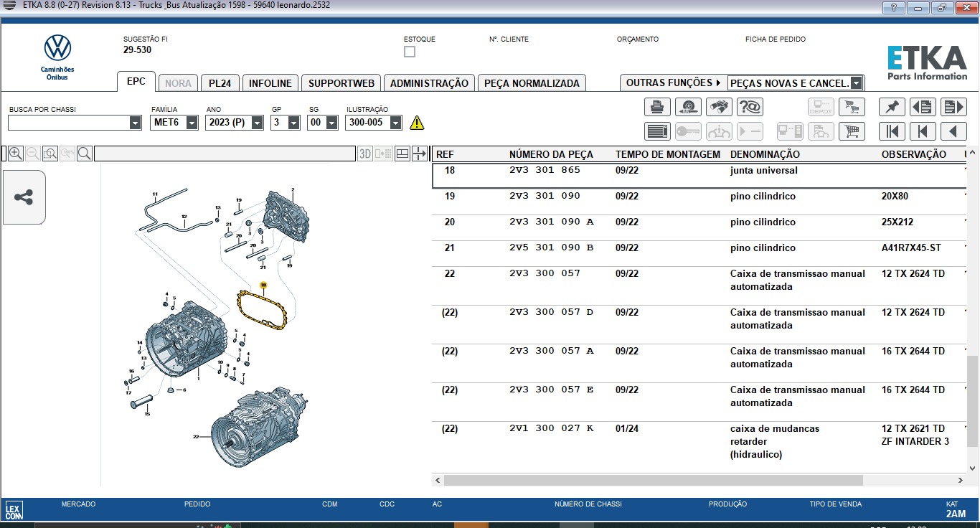Image resolution: width=980 pixels, height=528 pixels.
Task: Select row 18 junta universal
Action: click(699, 176)
